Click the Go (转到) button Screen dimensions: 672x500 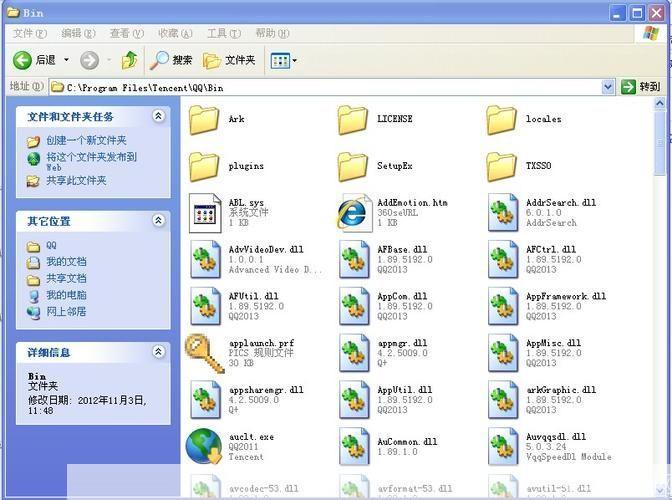coord(641,87)
